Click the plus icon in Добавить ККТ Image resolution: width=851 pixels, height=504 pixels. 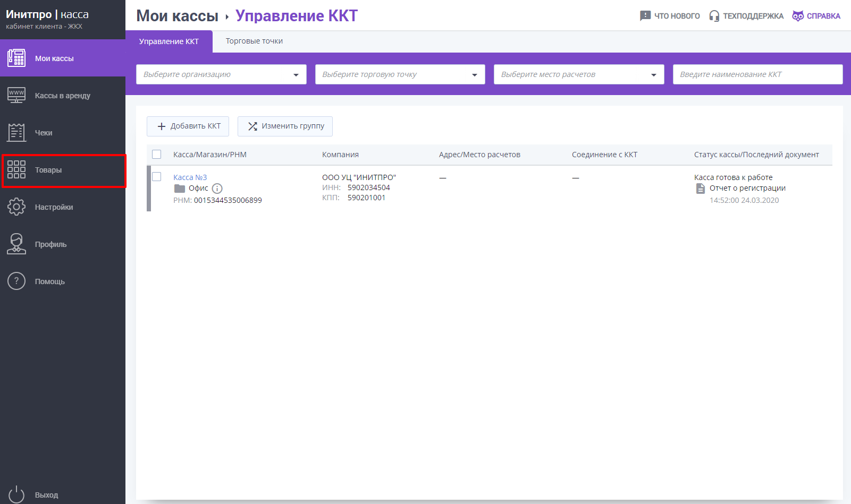tap(162, 126)
